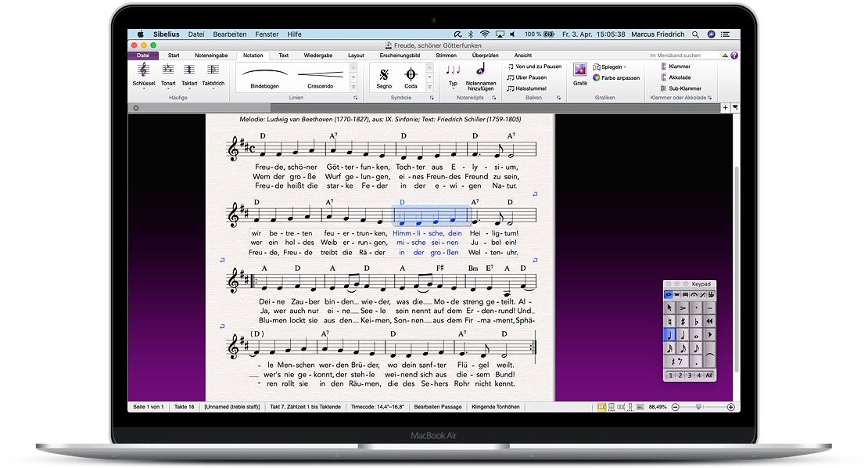Click the plus new tab button
Image resolution: width=868 pixels, height=468 pixels.
pyautogui.click(x=725, y=107)
